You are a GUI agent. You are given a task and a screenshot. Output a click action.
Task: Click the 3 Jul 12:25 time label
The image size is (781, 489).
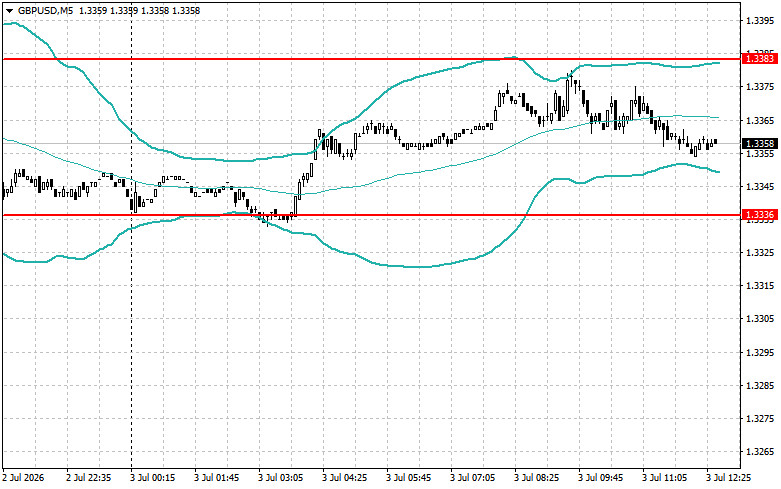pyautogui.click(x=728, y=478)
